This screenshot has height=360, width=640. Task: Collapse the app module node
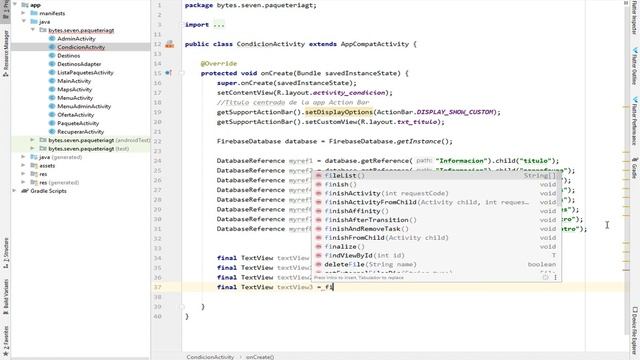tap(15, 5)
